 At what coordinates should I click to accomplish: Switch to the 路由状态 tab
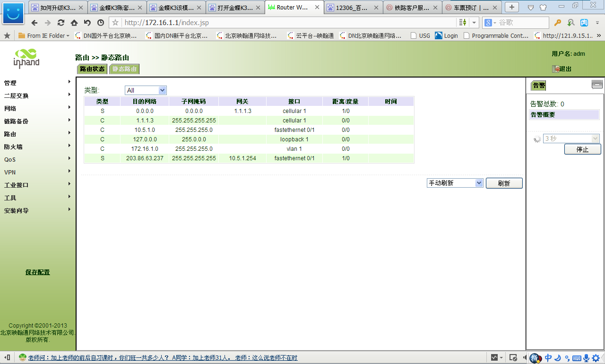(x=92, y=69)
